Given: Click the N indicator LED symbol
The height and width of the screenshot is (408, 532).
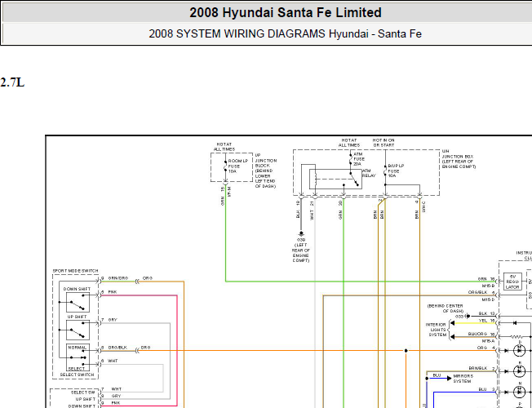Looking at the screenshot, I should [519, 392].
